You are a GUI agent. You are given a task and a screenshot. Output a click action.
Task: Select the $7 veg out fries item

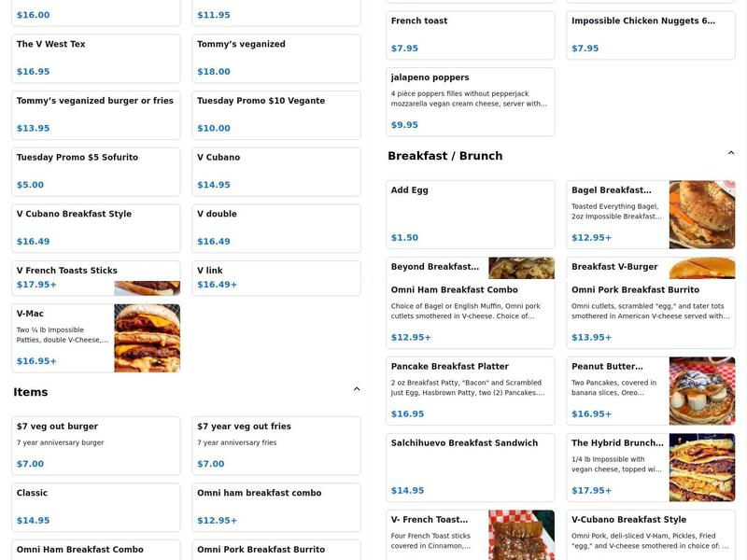point(275,443)
